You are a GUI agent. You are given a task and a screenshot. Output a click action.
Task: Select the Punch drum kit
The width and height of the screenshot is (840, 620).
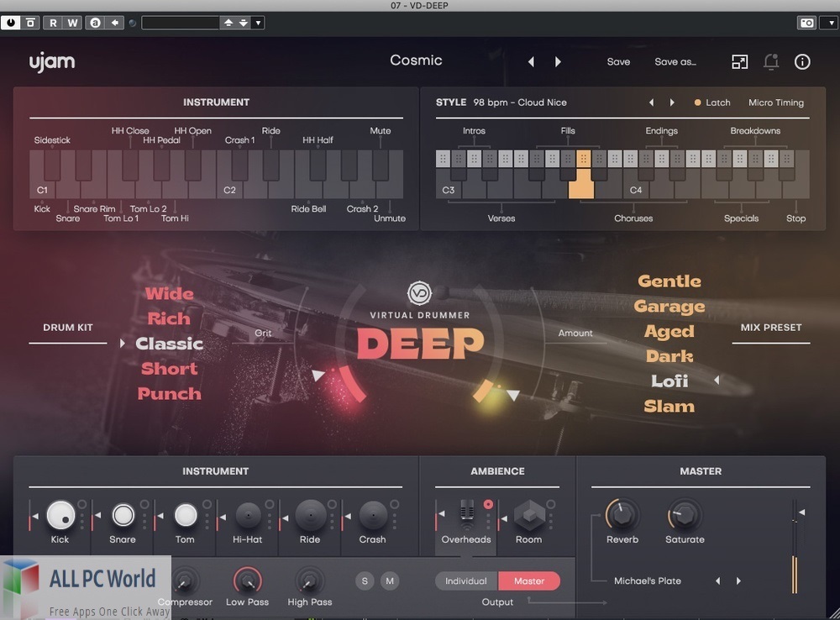pyautogui.click(x=170, y=394)
